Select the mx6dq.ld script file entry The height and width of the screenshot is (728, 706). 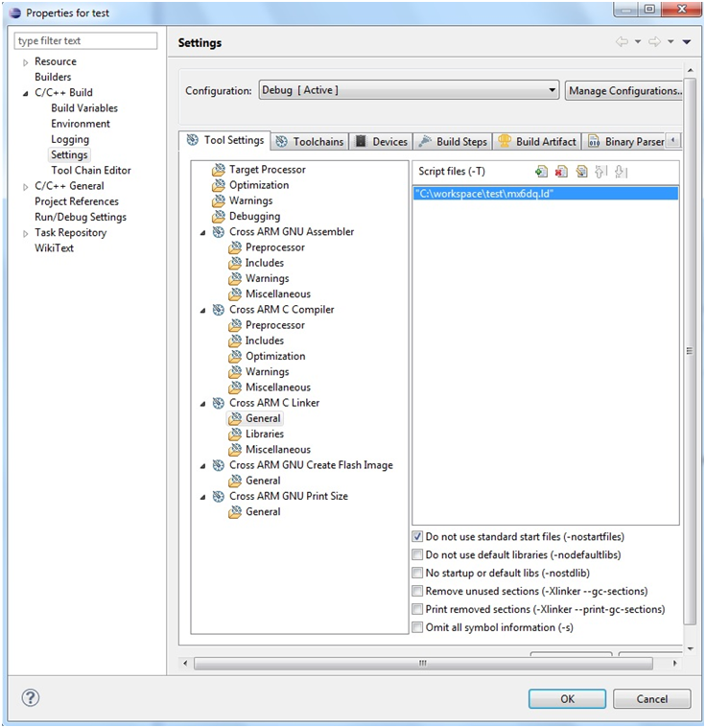[545, 194]
